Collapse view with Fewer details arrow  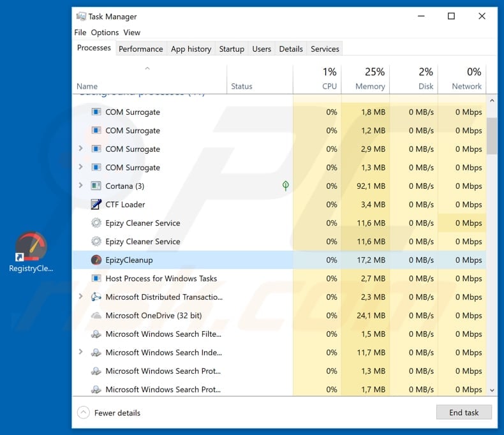coord(83,413)
